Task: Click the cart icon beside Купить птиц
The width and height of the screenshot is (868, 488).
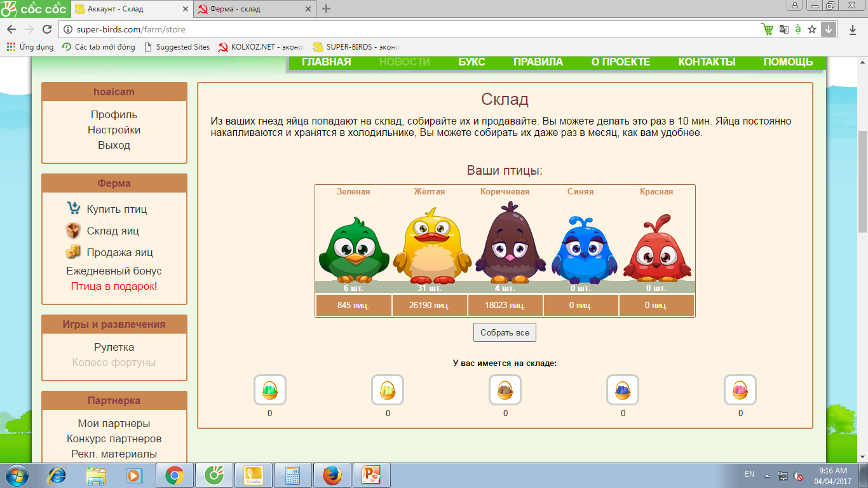Action: pos(74,208)
